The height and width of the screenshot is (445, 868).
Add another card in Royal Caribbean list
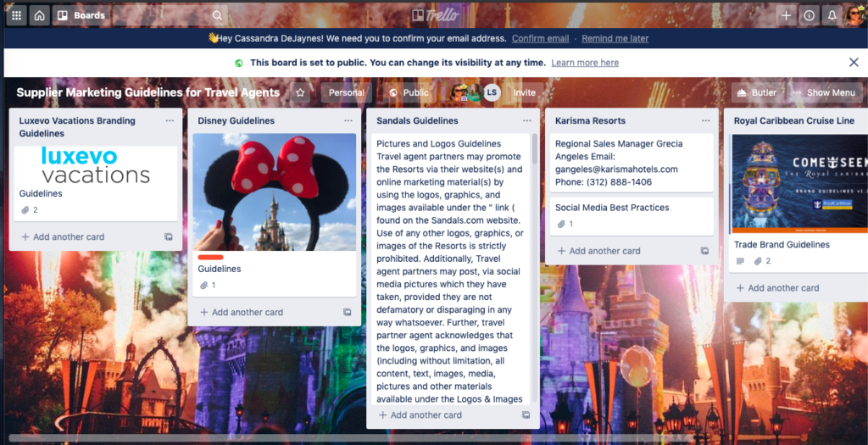(778, 288)
